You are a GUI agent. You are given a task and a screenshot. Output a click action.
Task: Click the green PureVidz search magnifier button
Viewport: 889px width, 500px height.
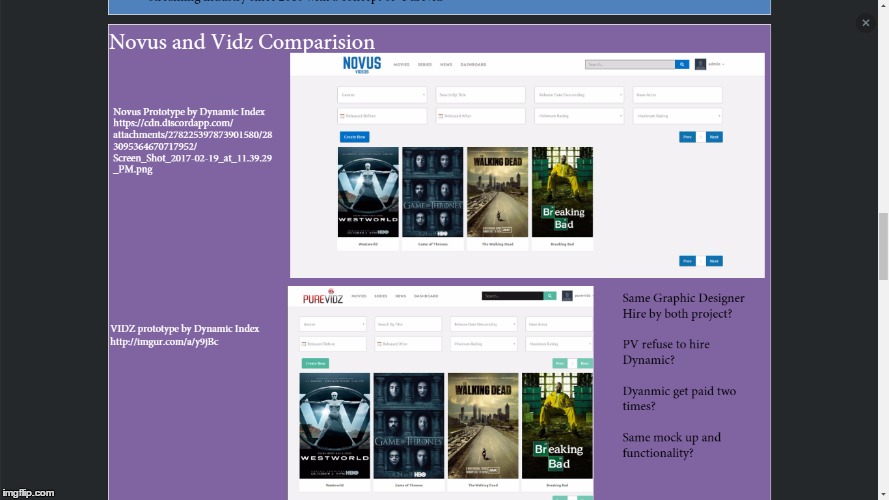click(x=550, y=296)
